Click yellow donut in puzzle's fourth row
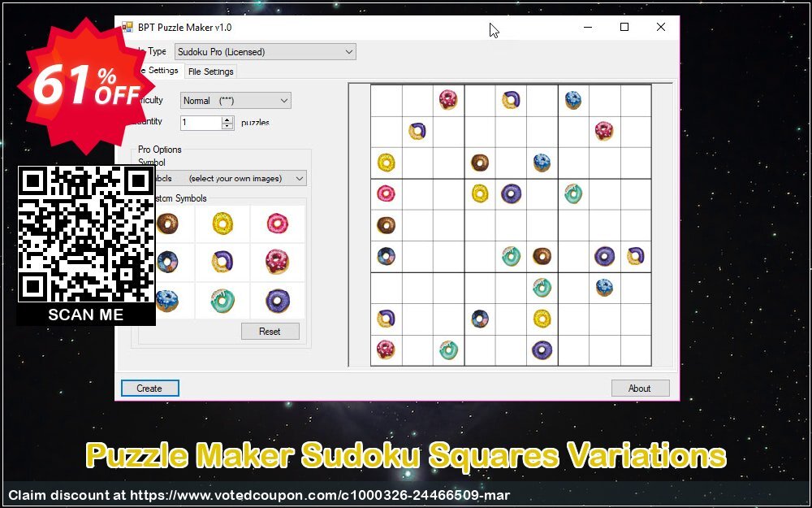 (x=480, y=194)
